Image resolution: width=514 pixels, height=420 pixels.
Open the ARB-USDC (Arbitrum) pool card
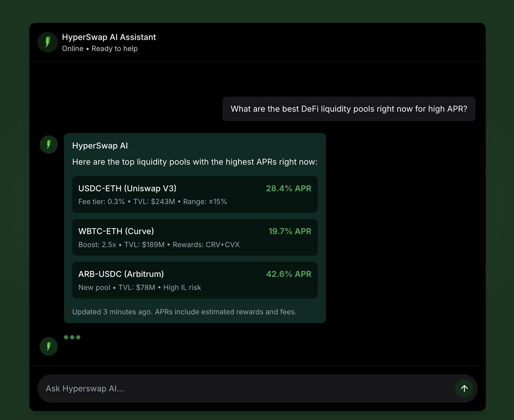(195, 280)
